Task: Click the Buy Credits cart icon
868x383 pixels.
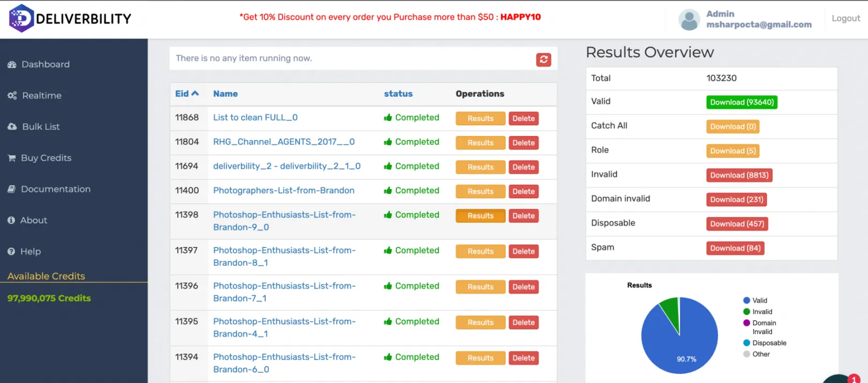Action: point(12,158)
